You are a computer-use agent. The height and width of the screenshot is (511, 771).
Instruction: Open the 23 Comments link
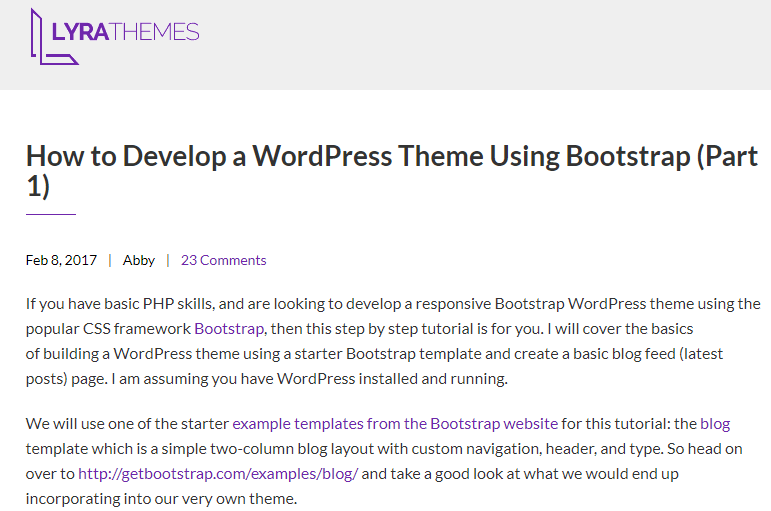(x=223, y=260)
